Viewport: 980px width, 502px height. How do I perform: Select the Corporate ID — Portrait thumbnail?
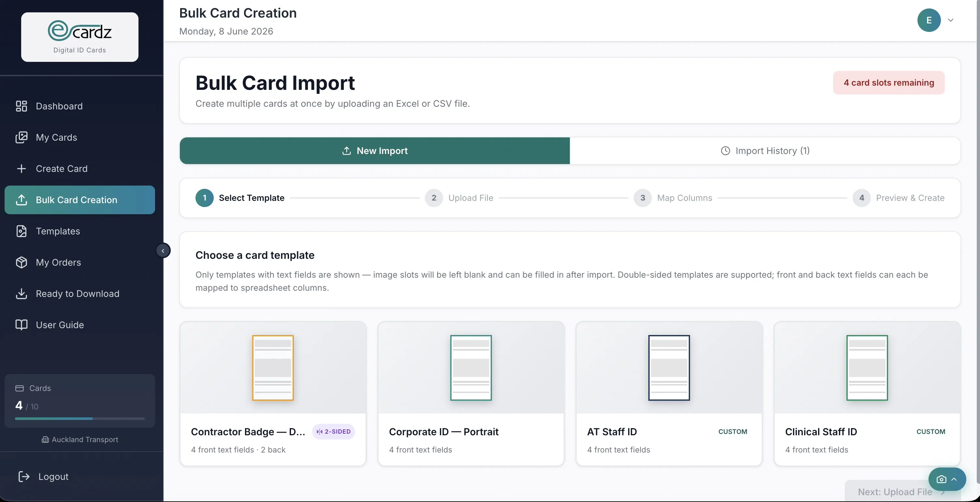471,368
